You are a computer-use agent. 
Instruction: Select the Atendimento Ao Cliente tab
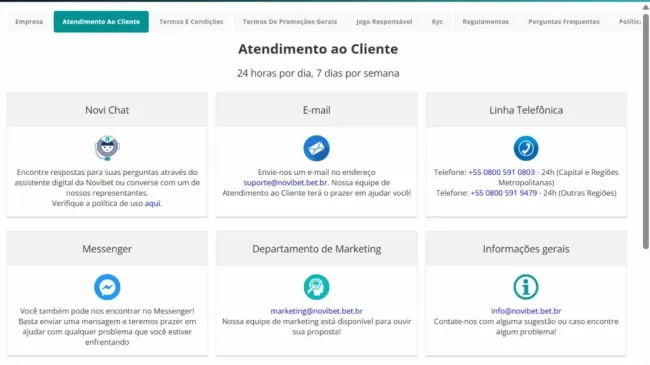click(x=101, y=22)
